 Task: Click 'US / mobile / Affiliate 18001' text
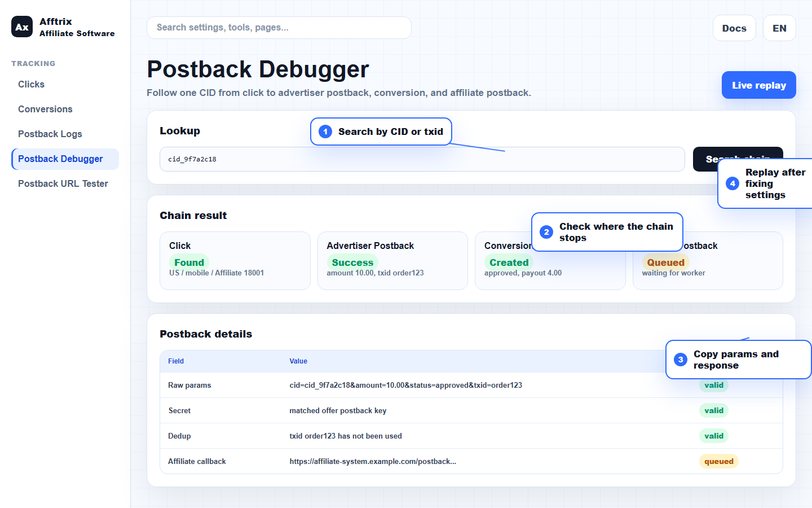coord(217,273)
